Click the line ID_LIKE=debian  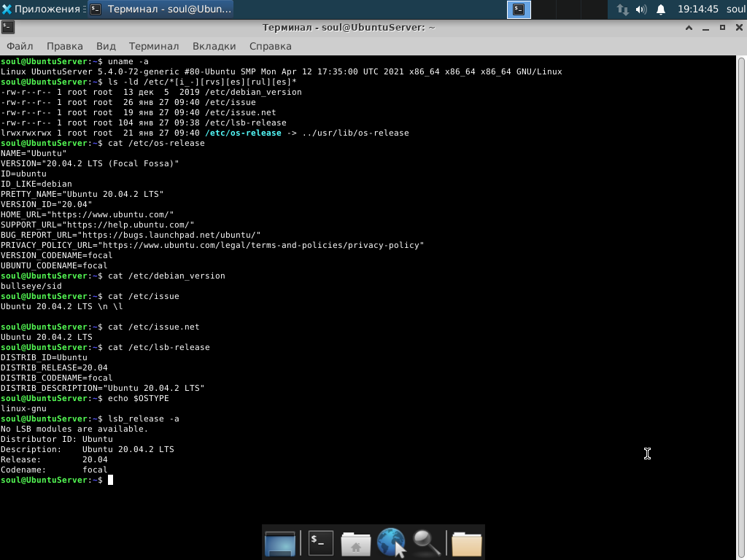pyautogui.click(x=36, y=184)
